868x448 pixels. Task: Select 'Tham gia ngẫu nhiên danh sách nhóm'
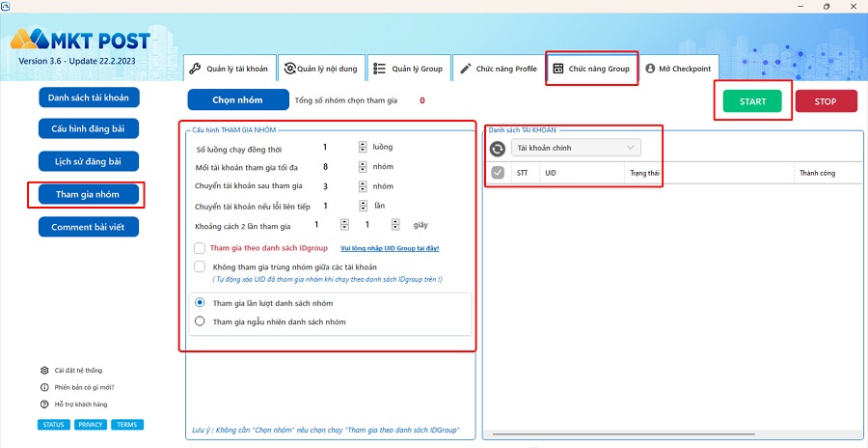point(201,322)
